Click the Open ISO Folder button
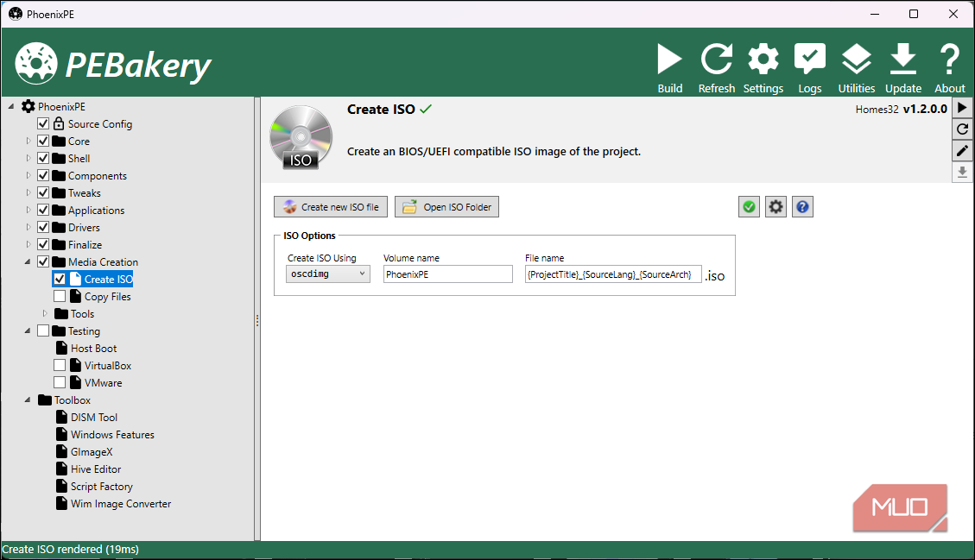This screenshot has width=975, height=560. click(x=446, y=207)
